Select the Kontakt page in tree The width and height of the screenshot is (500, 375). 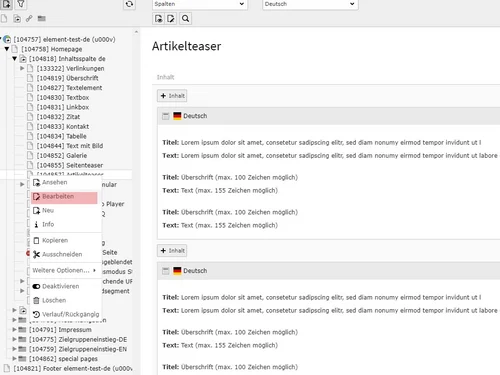[63, 126]
